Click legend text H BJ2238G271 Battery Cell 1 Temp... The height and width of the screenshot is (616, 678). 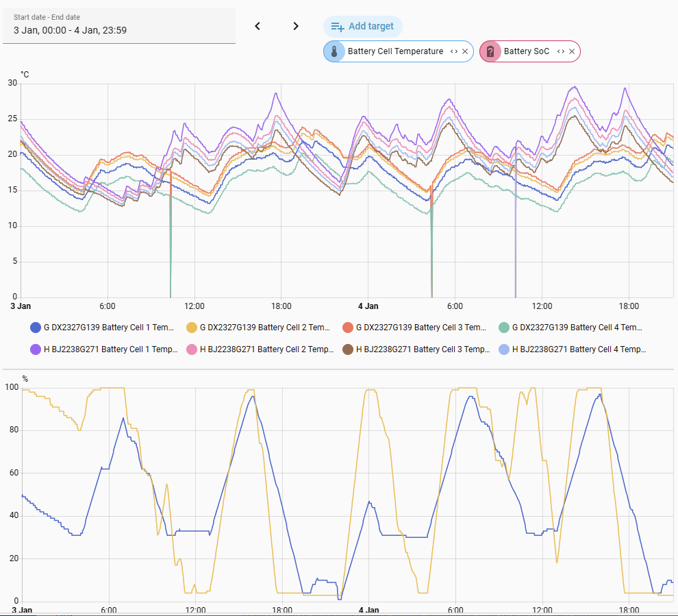coord(111,349)
